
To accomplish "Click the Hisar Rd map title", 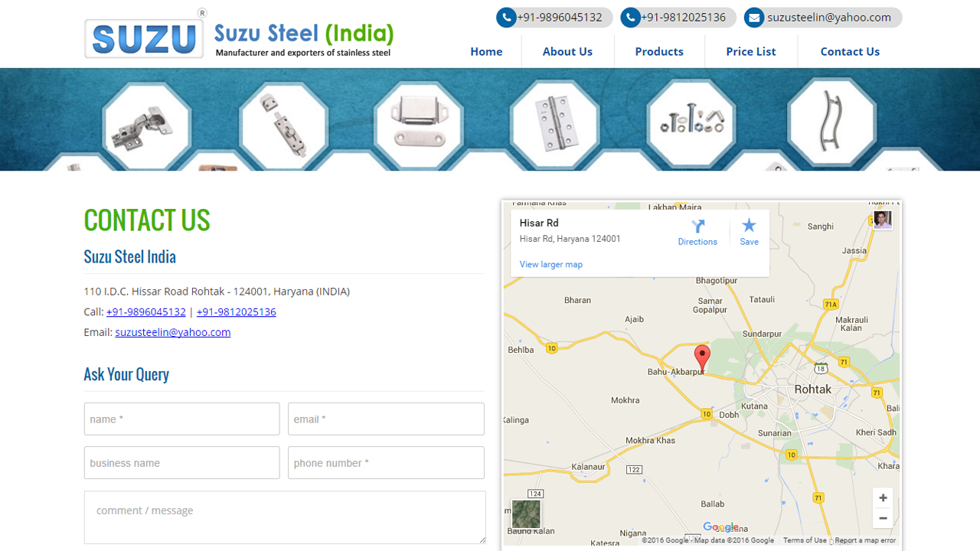I will point(539,223).
